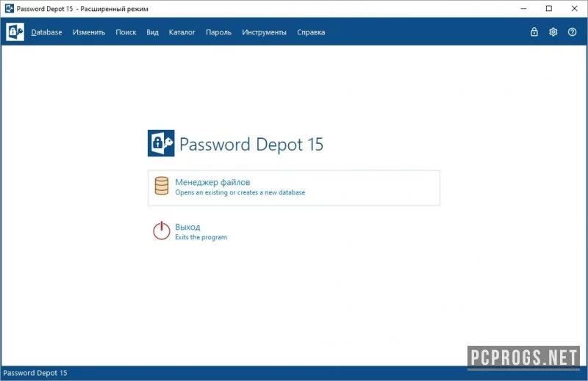Lock the database with the padlock icon
This screenshot has width=588, height=381.
coord(534,32)
